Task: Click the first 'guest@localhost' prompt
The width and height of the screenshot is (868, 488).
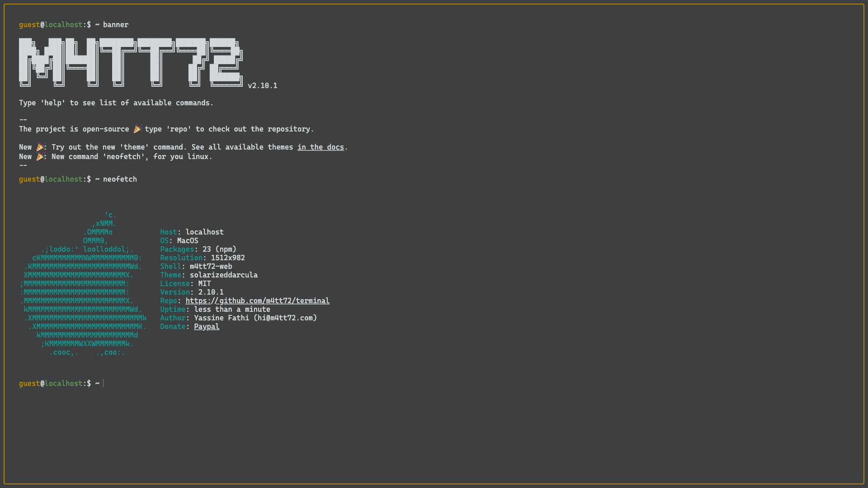Action: click(51, 25)
